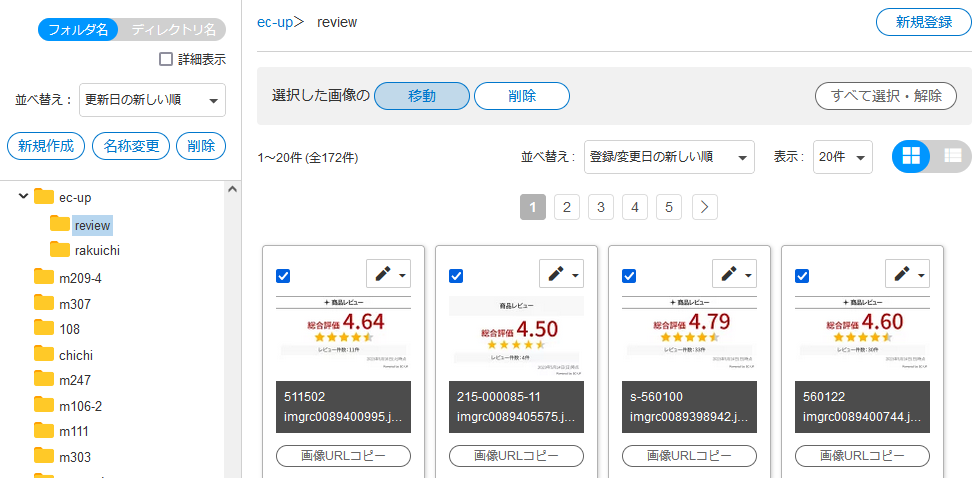This screenshot has width=974, height=478.
Task: Switch toggle to ディレクトリ名
Action: (173, 30)
